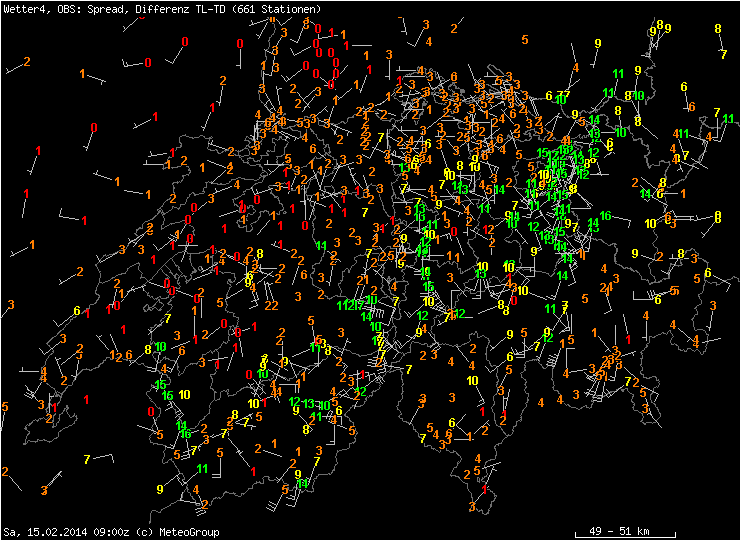
Task: Click the '661 Stationen' station count label
Action: pyautogui.click(x=285, y=9)
